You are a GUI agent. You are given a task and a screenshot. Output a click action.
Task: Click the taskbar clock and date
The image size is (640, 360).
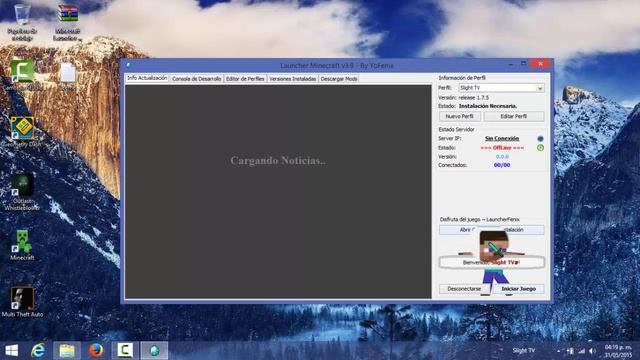tap(618, 351)
